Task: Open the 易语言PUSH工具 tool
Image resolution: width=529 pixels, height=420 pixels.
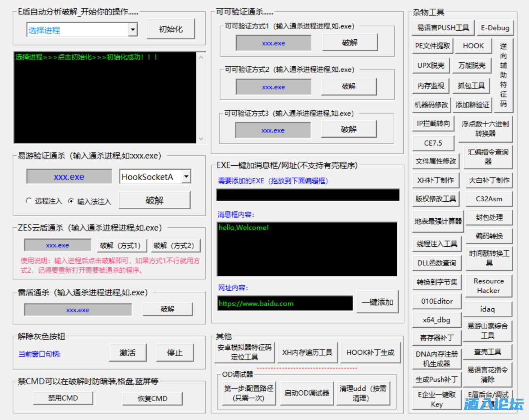Action: pos(443,28)
